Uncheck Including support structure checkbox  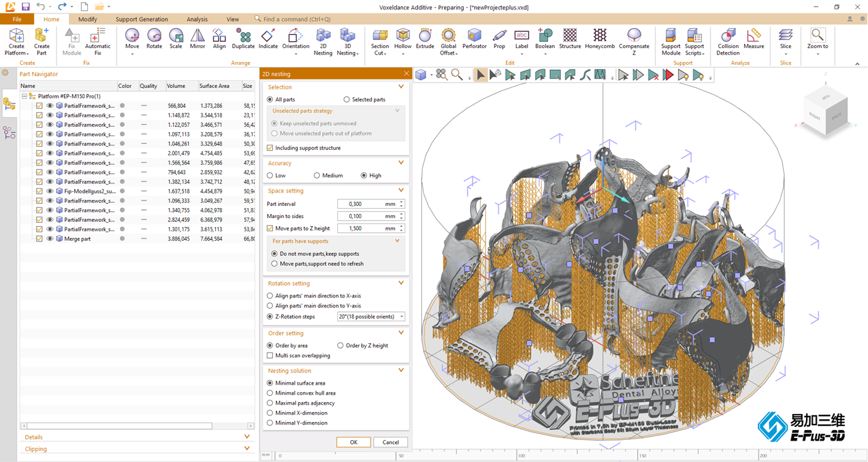pos(270,148)
